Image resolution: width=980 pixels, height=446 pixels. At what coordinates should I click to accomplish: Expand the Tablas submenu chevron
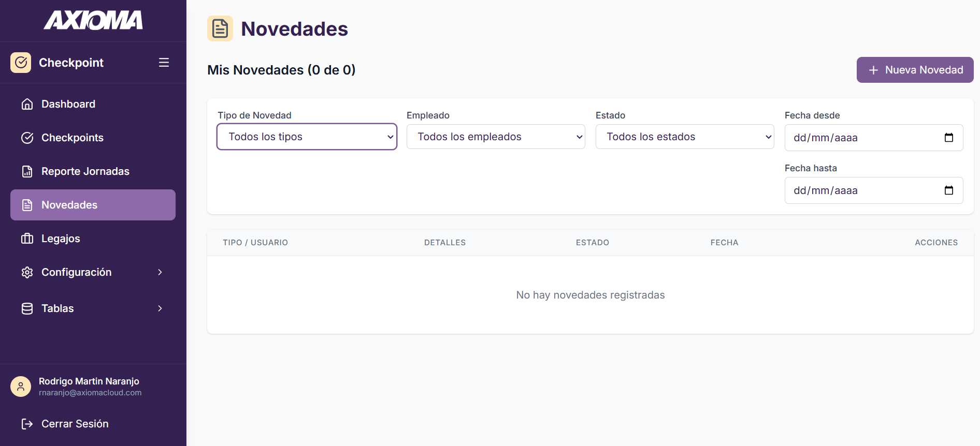pyautogui.click(x=160, y=308)
